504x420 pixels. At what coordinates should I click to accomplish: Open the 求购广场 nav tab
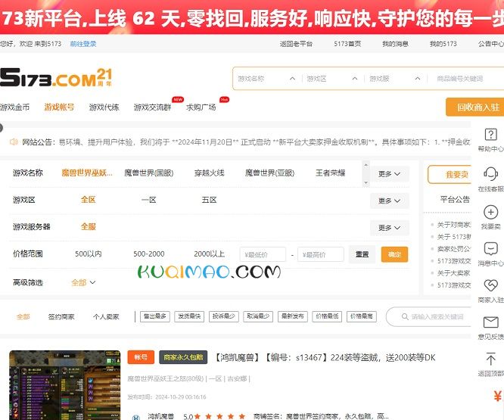pos(201,107)
